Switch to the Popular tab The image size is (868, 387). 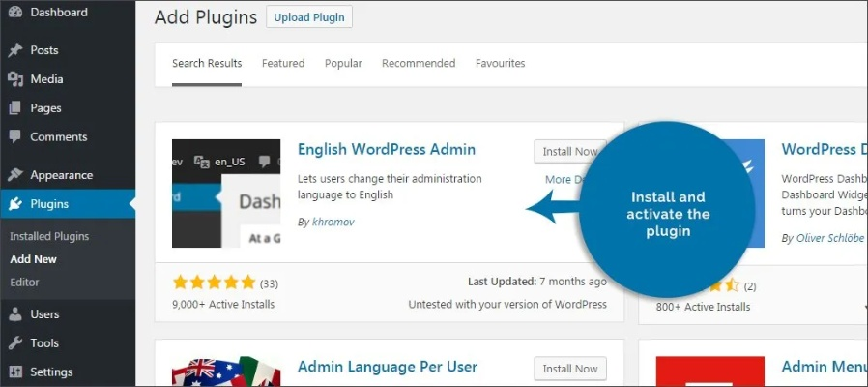click(343, 64)
